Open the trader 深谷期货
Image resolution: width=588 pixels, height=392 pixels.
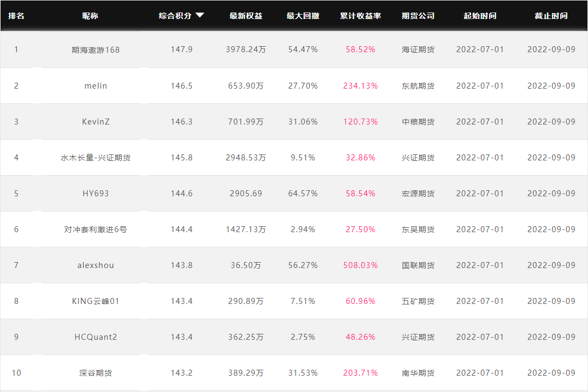(x=96, y=374)
